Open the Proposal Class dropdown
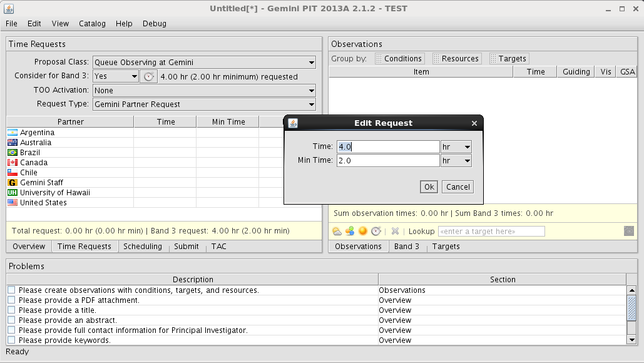The height and width of the screenshot is (363, 644). click(204, 63)
